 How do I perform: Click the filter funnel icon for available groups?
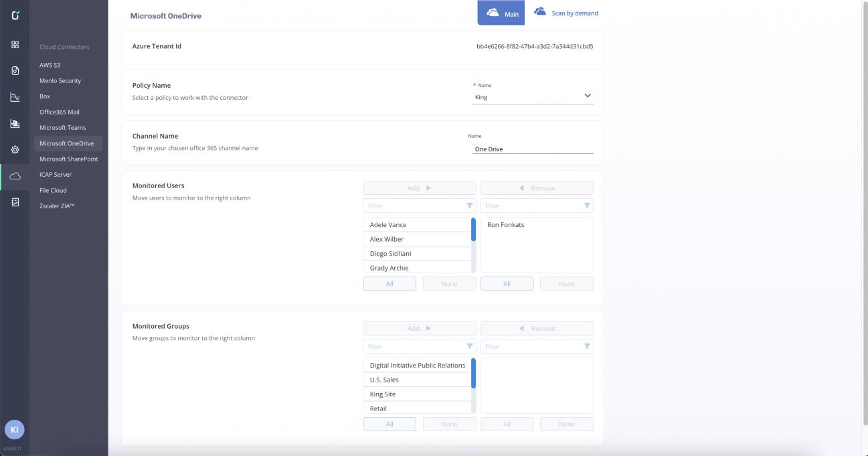(x=469, y=346)
